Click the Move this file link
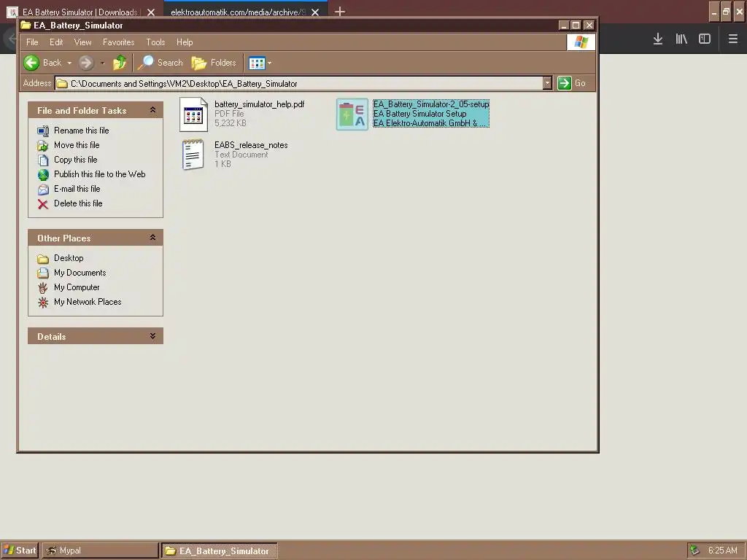747x560 pixels. [77, 145]
